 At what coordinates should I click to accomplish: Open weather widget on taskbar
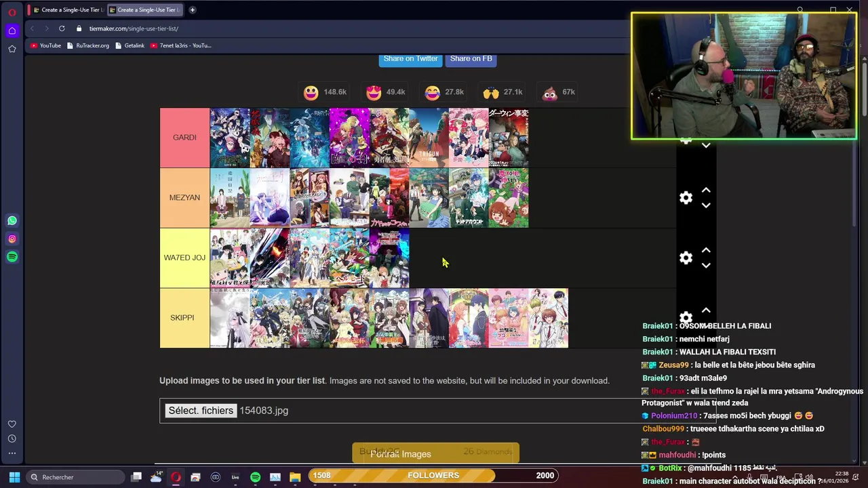pyautogui.click(x=156, y=477)
